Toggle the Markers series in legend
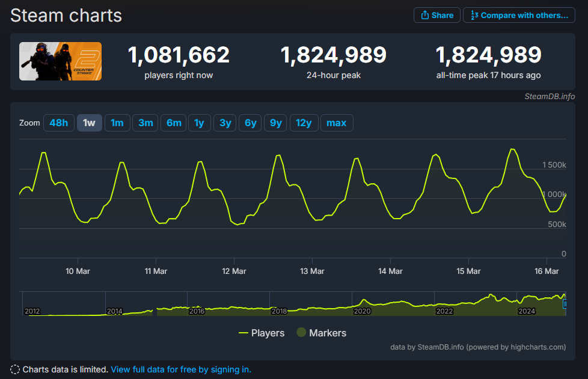This screenshot has width=588, height=379. click(322, 333)
